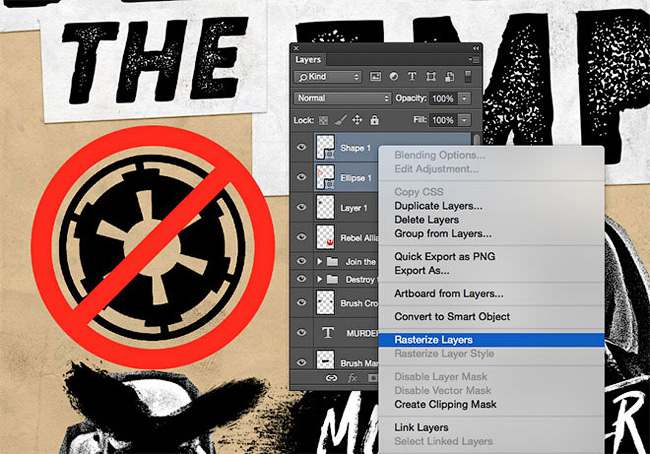Image resolution: width=650 pixels, height=454 pixels.
Task: Open the Opacity slider dropdown arrow
Action: (x=465, y=99)
